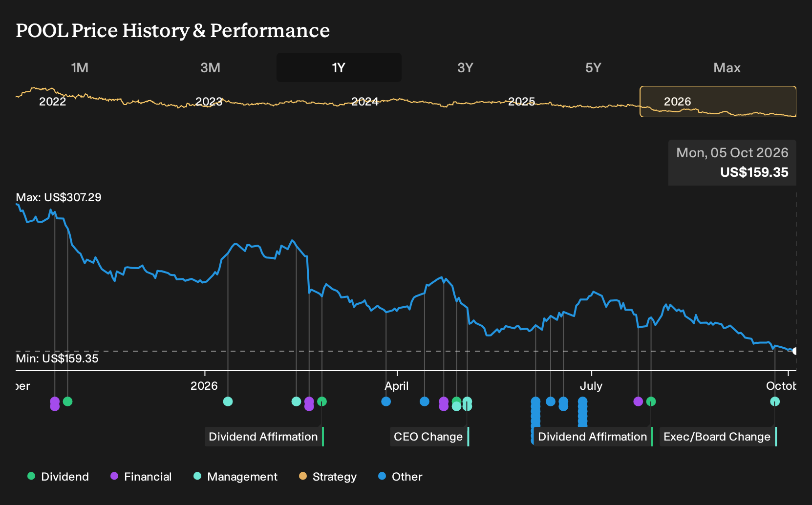Toggle Management events in the legend

pyautogui.click(x=235, y=477)
